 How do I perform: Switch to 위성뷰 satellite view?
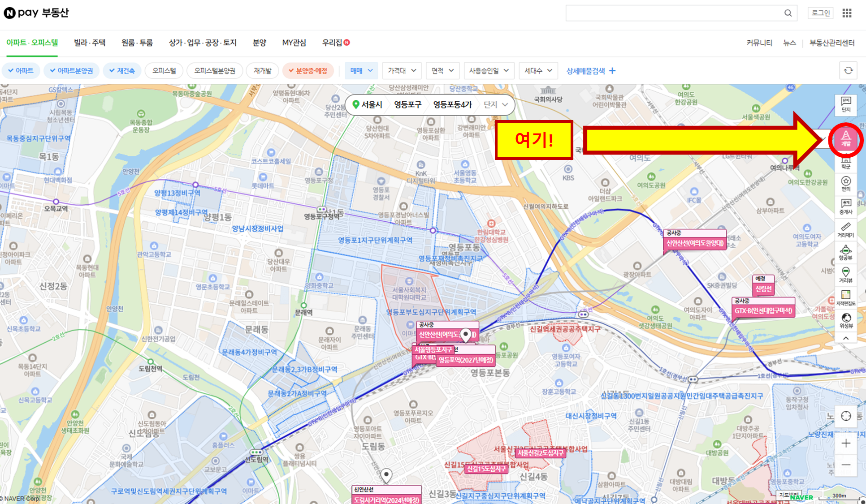pyautogui.click(x=845, y=320)
